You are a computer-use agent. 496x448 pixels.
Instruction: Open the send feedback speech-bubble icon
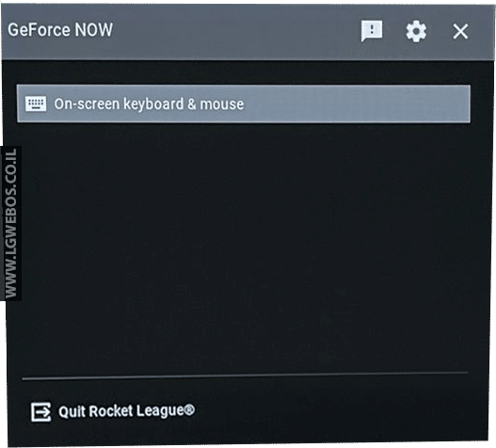(x=372, y=31)
